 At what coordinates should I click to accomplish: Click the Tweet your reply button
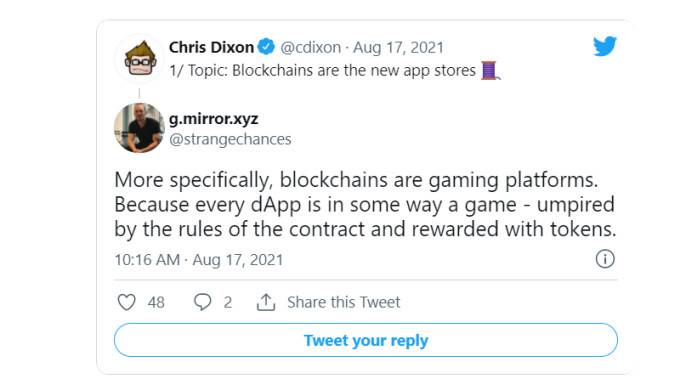366,340
